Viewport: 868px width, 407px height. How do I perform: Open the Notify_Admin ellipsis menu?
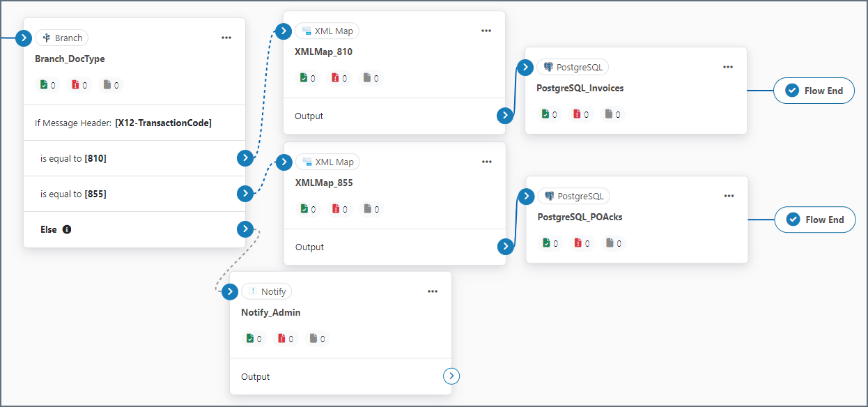tap(433, 291)
